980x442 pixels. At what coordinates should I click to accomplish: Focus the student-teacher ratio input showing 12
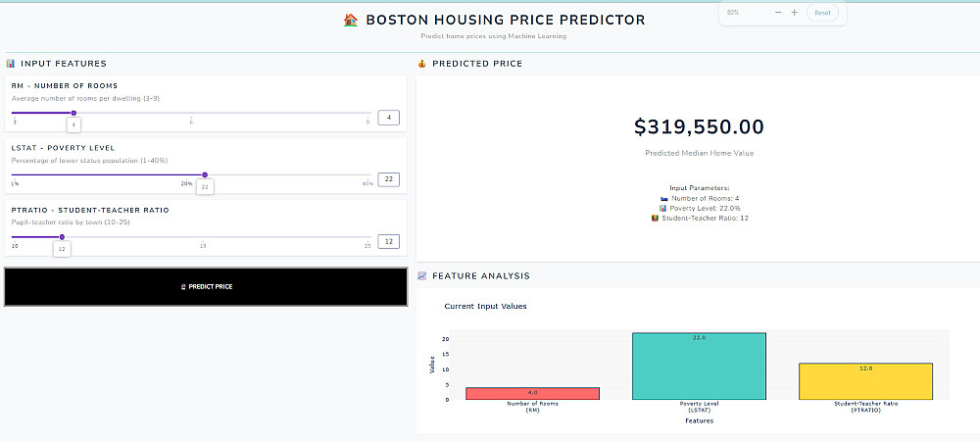(388, 241)
